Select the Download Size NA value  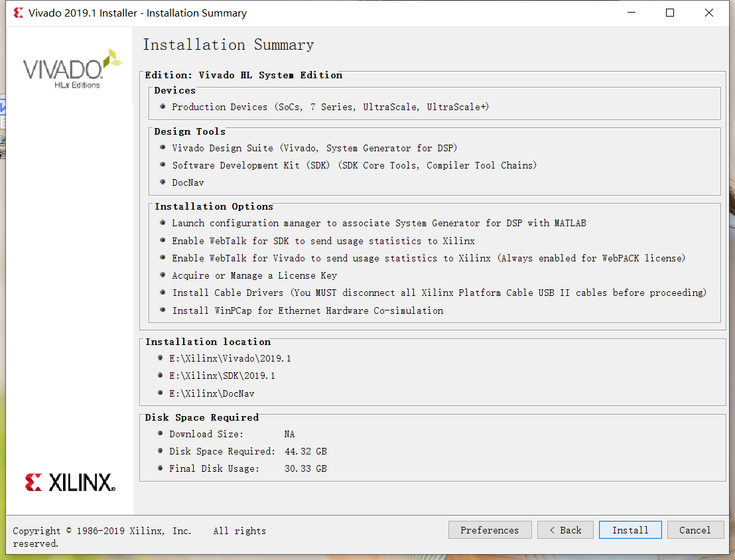pos(289,435)
